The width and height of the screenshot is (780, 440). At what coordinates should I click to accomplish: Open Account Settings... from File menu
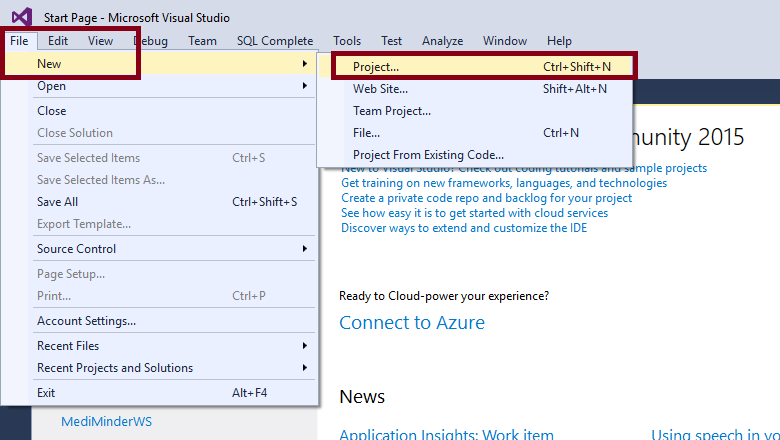(x=86, y=321)
